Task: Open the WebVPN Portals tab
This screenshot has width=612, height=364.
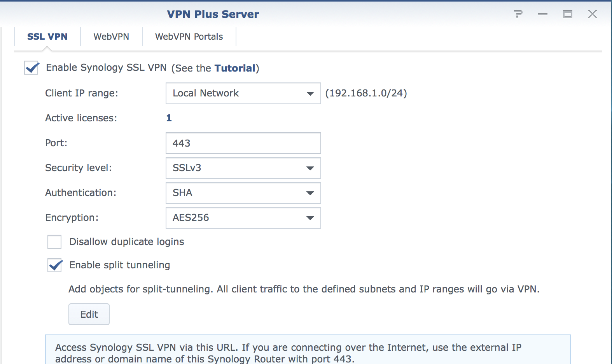Action: point(189,37)
